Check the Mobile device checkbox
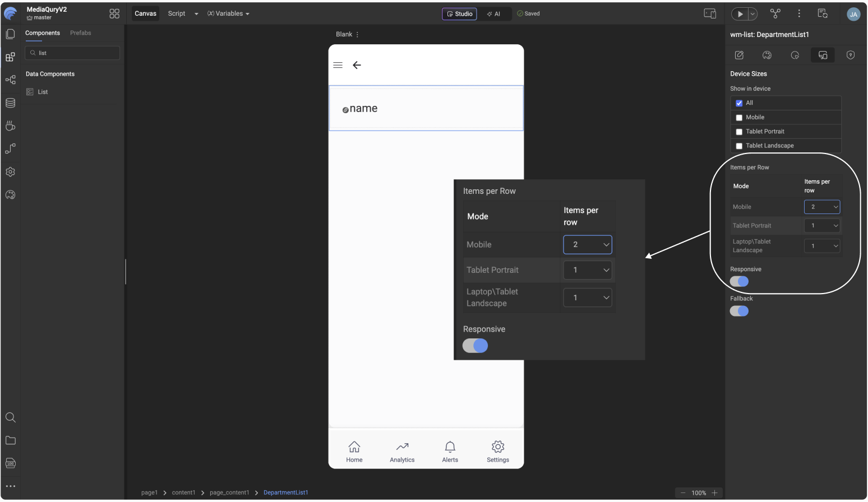The image size is (868, 502). point(739,118)
